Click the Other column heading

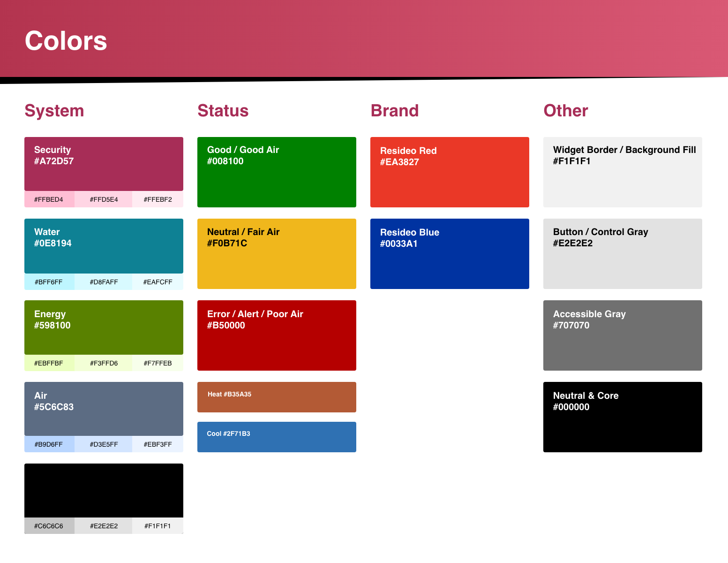tap(566, 111)
